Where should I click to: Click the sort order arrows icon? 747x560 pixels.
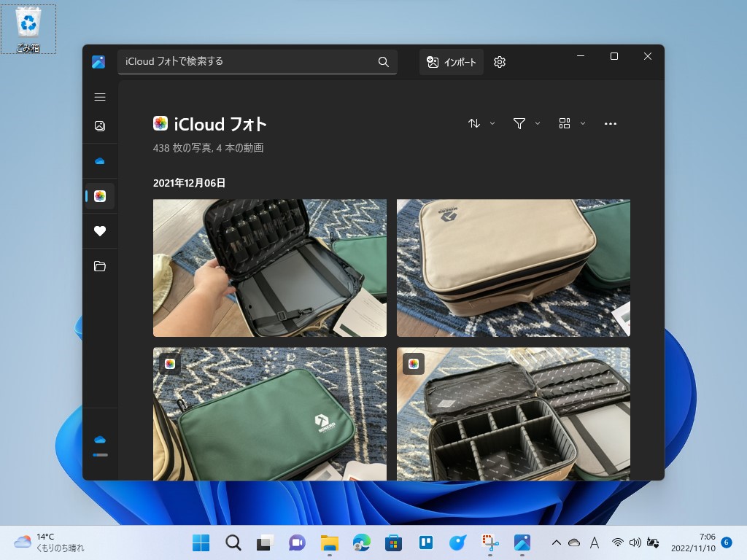pos(475,123)
